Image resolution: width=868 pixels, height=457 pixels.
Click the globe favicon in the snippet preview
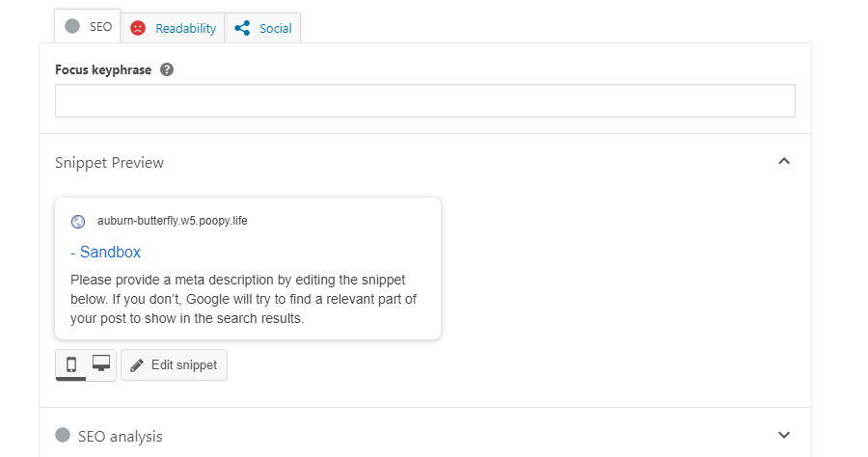[78, 221]
